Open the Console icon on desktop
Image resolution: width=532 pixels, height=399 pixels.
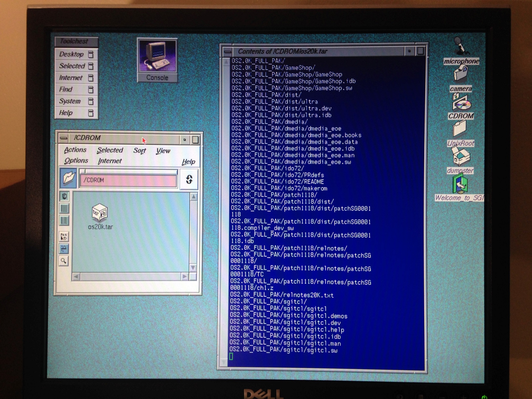(x=157, y=60)
